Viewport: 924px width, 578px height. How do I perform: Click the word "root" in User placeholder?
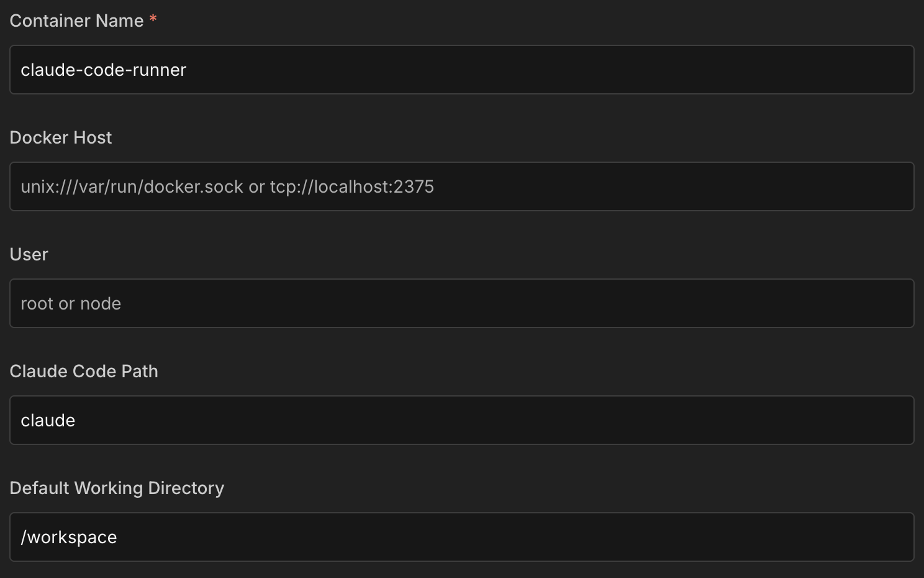tap(37, 304)
